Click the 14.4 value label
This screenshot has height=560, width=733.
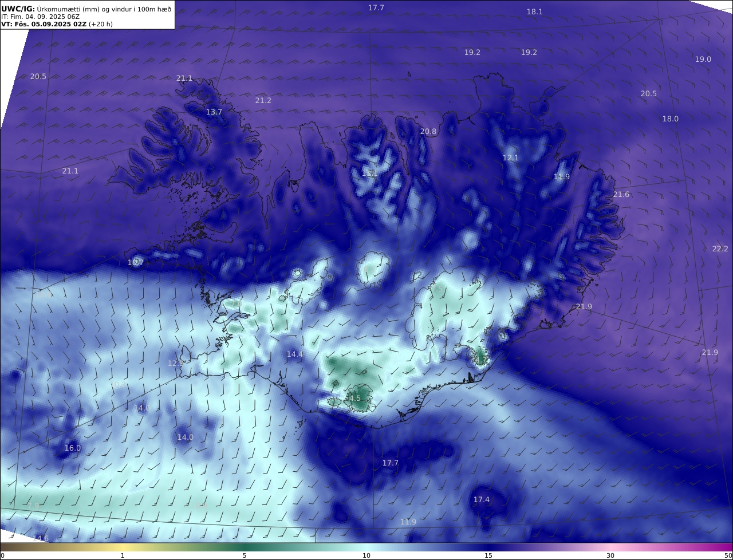(294, 354)
